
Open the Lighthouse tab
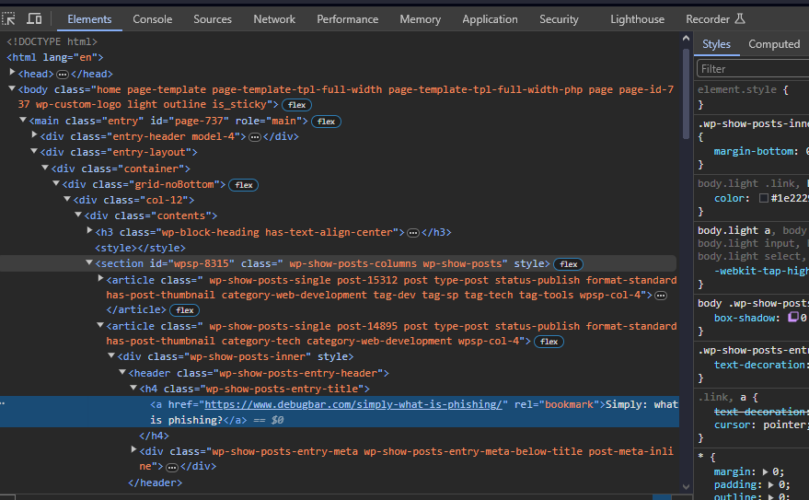tap(637, 19)
